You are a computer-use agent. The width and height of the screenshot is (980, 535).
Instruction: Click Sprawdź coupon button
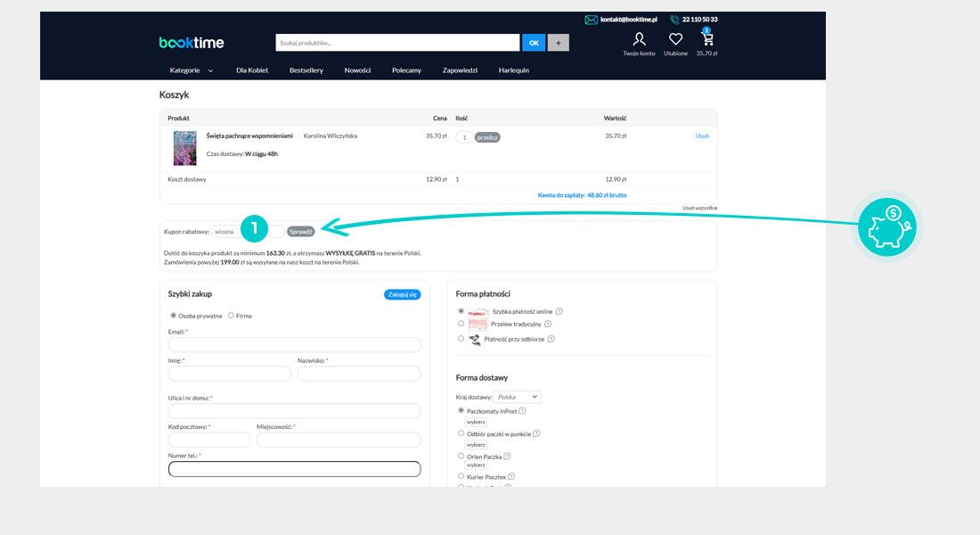[x=300, y=232]
